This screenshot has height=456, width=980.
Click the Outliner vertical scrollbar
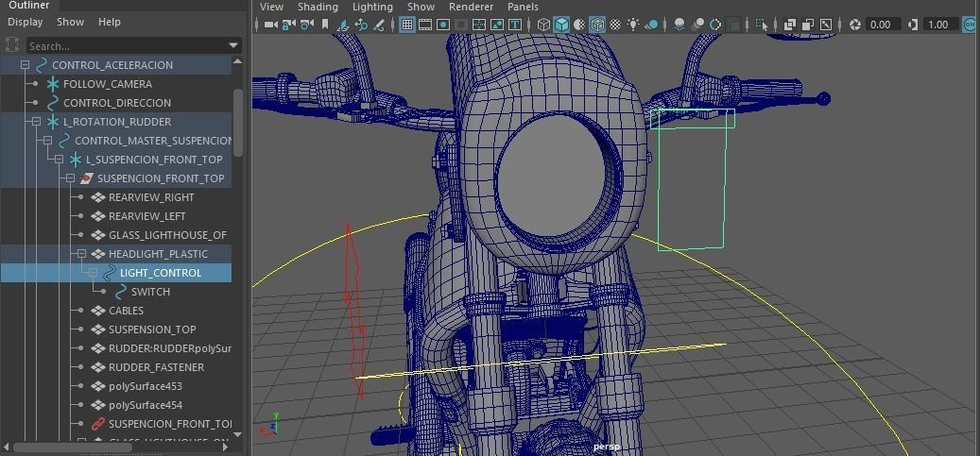(238, 123)
